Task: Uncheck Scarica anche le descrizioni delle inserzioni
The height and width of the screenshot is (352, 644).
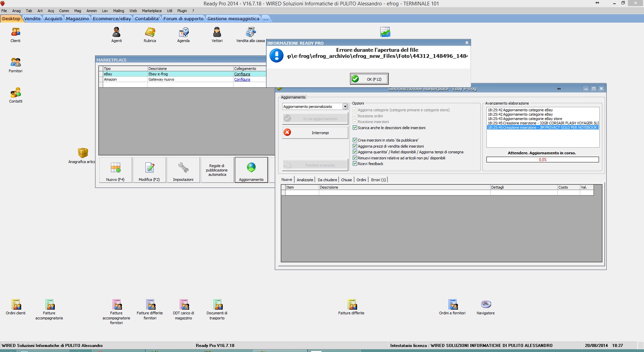Action: click(x=355, y=128)
